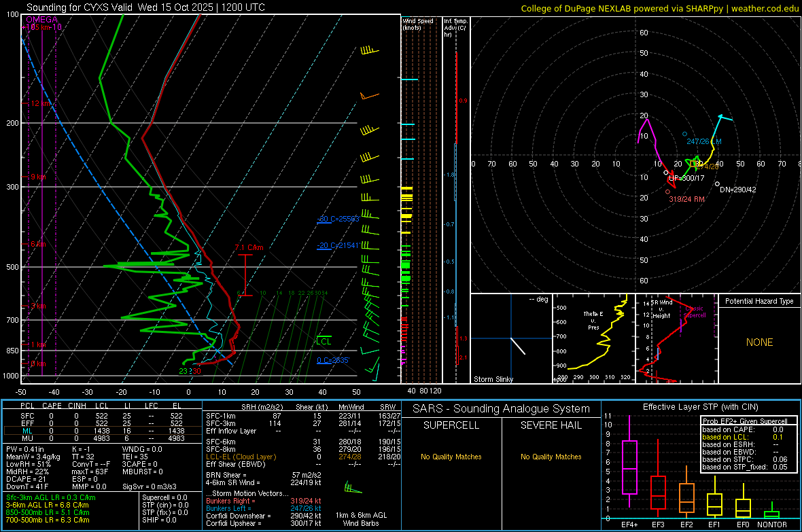This screenshot has width=802, height=532.
Task: Click the 1km & 6km AGL wind barbs icon
Action: [x=353, y=487]
